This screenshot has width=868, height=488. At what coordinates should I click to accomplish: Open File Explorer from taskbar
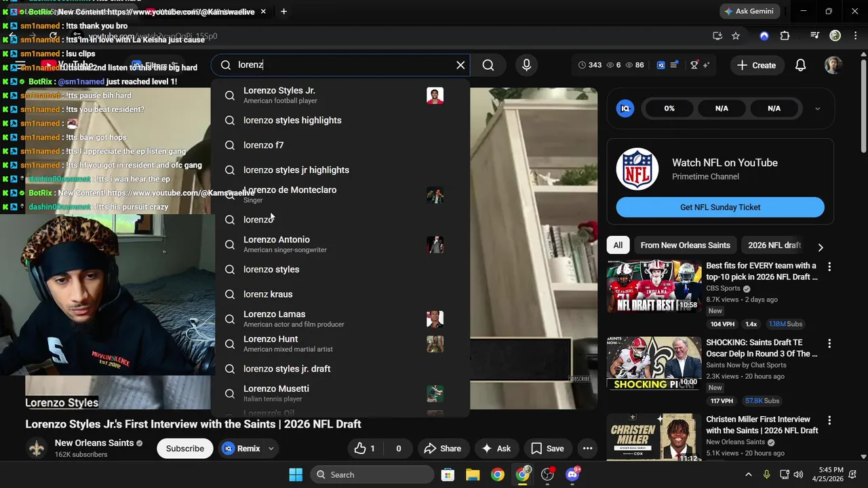pyautogui.click(x=472, y=474)
